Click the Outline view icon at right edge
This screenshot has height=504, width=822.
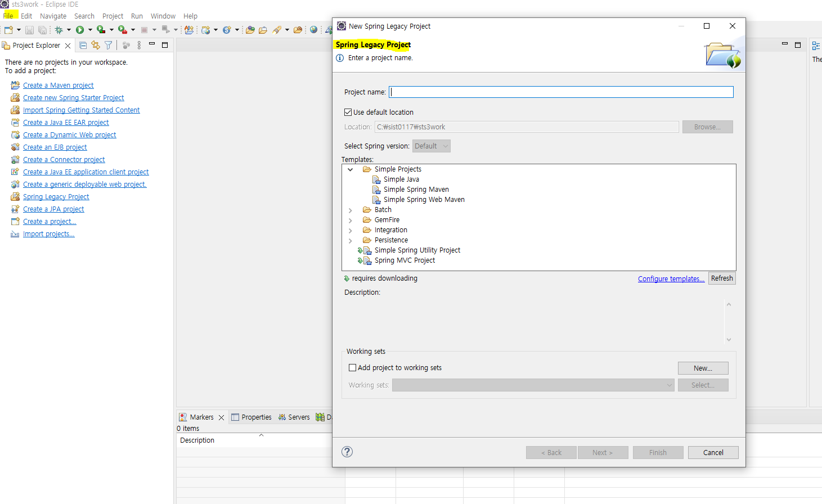pyautogui.click(x=816, y=46)
